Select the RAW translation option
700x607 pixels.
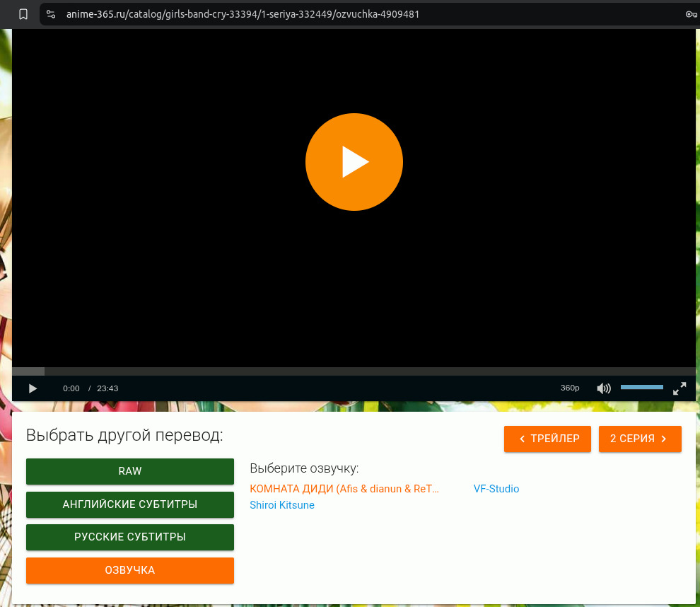(130, 471)
